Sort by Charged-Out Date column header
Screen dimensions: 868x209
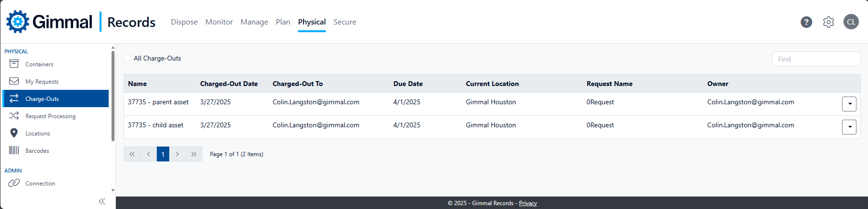(x=229, y=84)
